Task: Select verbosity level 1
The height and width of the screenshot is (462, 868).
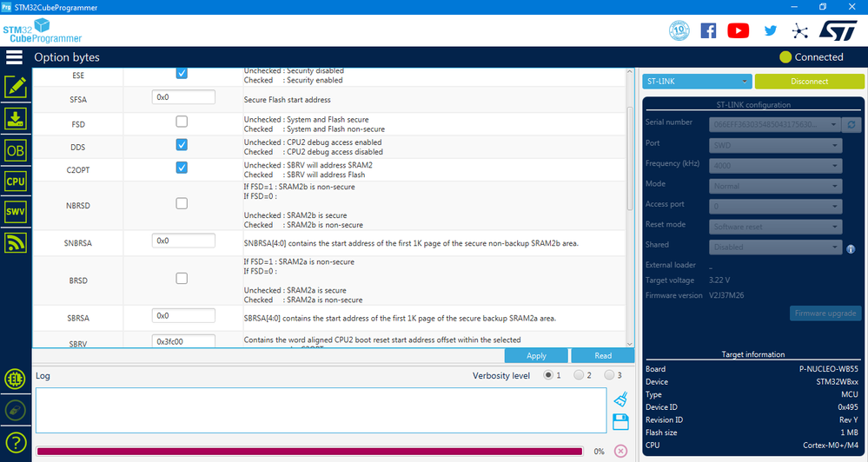Action: [x=548, y=375]
